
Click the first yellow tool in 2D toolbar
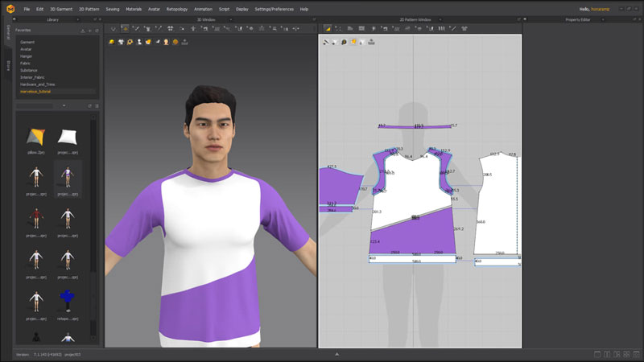[x=327, y=29]
